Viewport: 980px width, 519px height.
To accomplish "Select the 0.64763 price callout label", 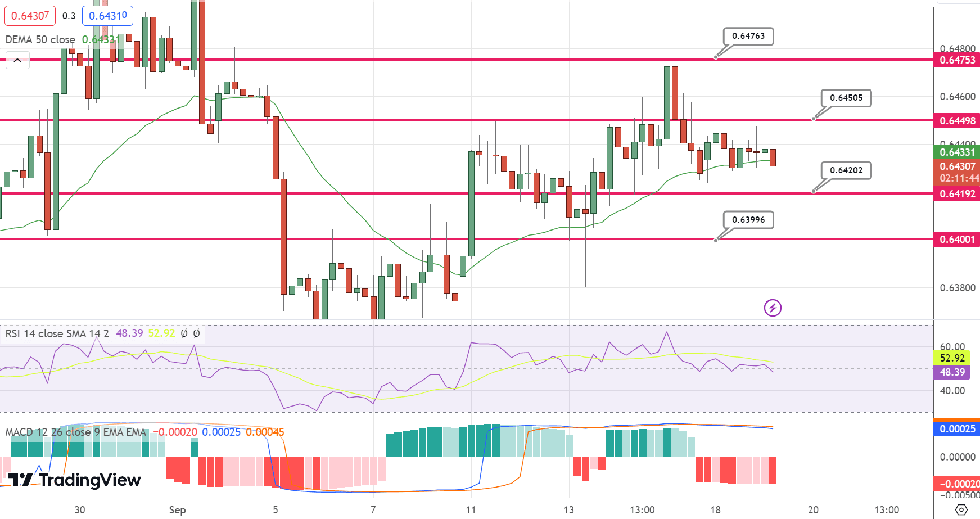I will pyautogui.click(x=748, y=36).
